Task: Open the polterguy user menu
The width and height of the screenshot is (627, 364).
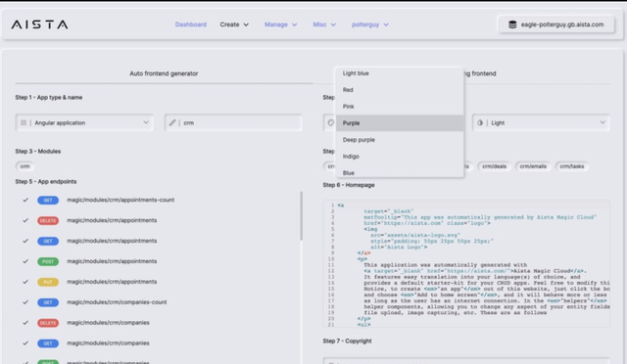Action: pos(370,24)
